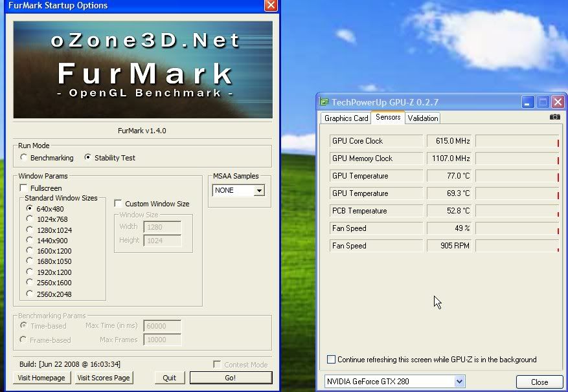Enable the Fullscreen checkbox
Viewport: 568px width, 392px height.
pos(23,188)
